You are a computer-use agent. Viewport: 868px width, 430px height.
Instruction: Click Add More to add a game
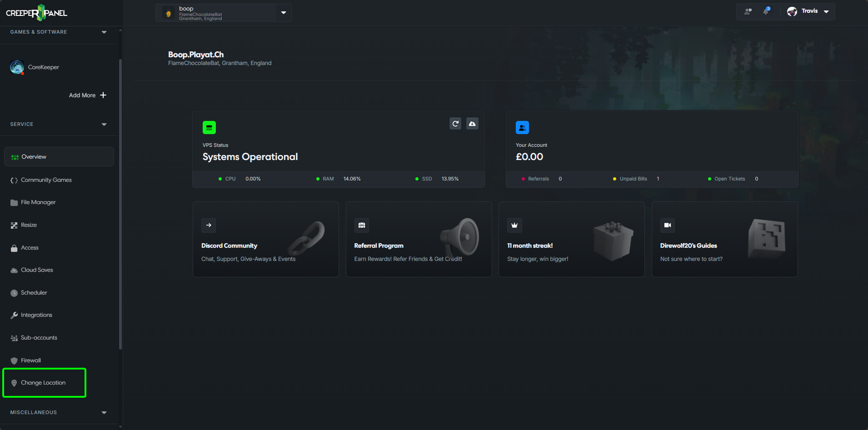[x=87, y=95]
